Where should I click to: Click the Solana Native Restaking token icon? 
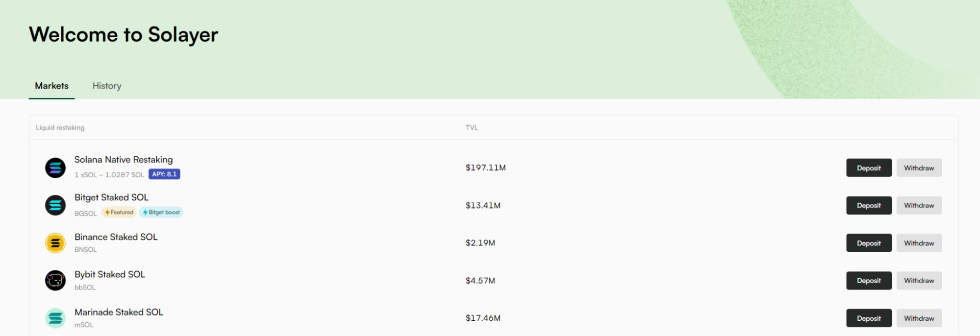coord(55,168)
